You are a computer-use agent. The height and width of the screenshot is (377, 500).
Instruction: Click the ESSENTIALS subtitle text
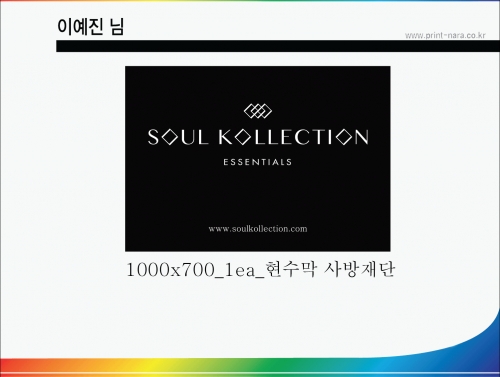(258, 162)
